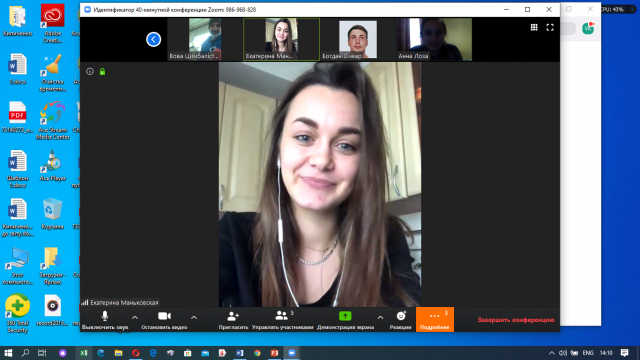Open Управлять участниками participants panel

coord(282,320)
